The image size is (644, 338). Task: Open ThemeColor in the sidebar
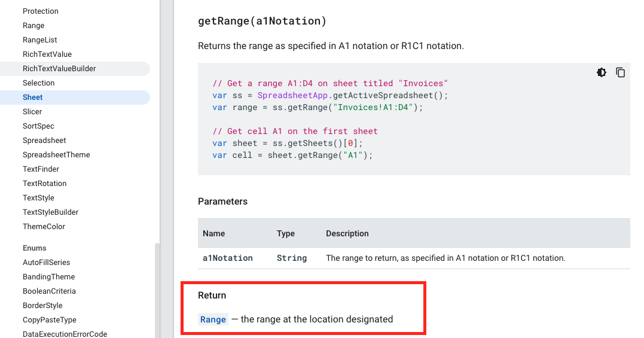coord(44,227)
